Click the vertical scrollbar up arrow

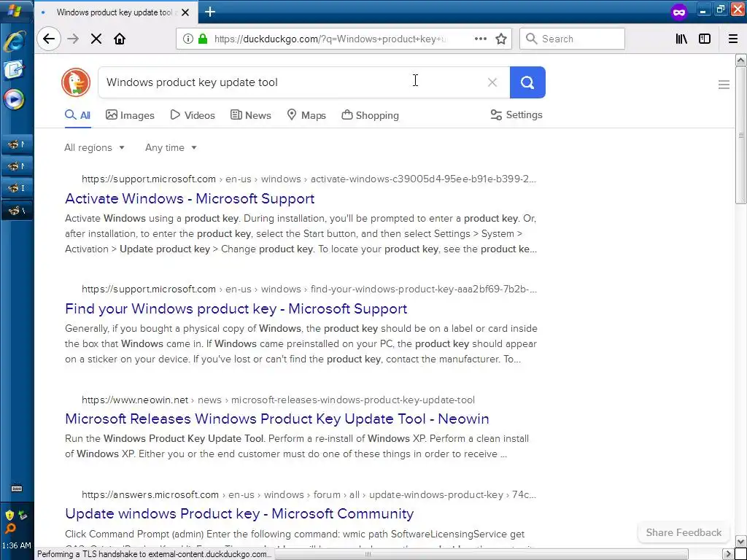(740, 60)
